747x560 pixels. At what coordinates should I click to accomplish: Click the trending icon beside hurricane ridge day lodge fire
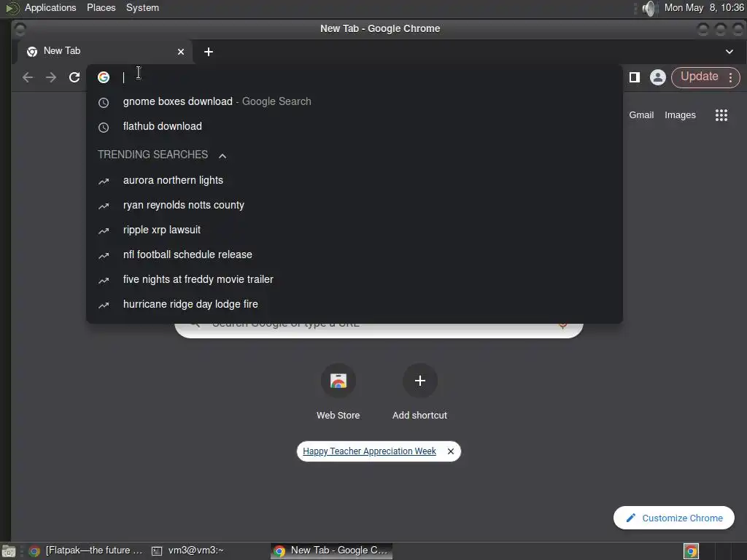coord(104,305)
